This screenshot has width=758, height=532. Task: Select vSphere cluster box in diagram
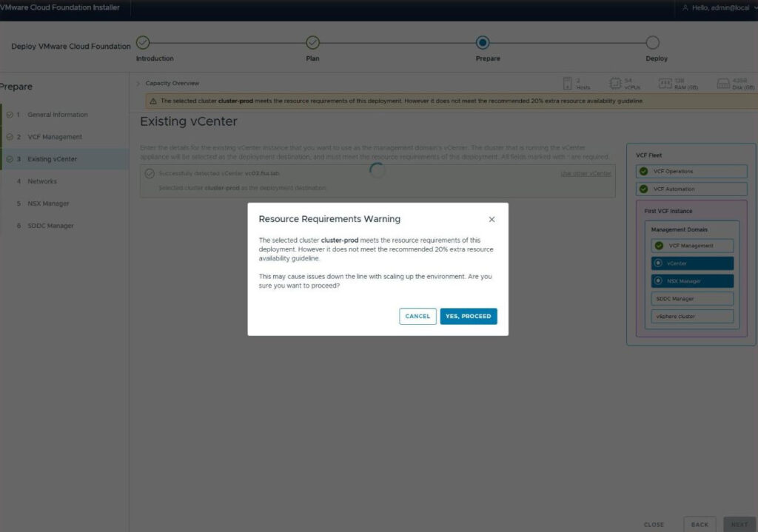click(692, 316)
